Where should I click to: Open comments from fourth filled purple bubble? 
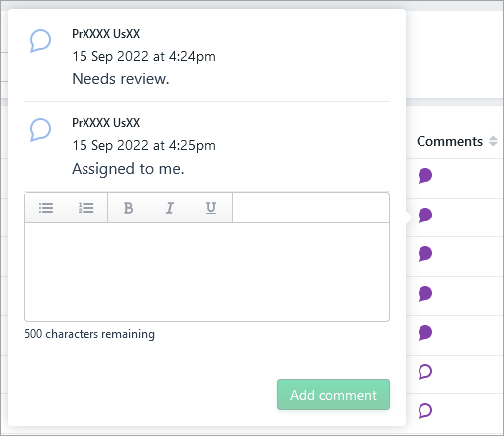(425, 294)
